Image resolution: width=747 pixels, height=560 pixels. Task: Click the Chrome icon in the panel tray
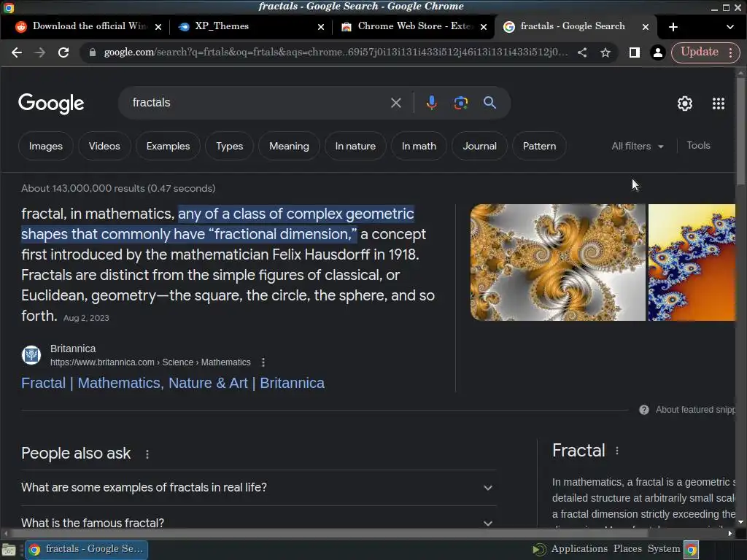tap(691, 550)
